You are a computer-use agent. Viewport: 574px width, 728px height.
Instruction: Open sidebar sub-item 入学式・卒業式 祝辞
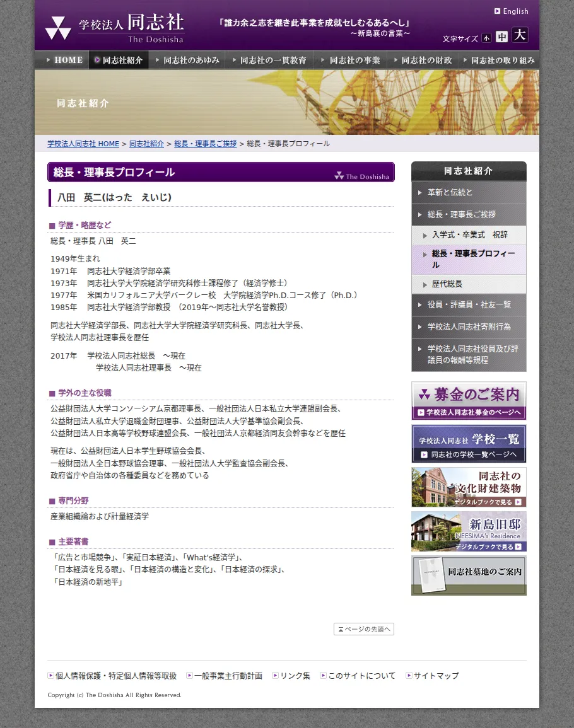tap(469, 235)
